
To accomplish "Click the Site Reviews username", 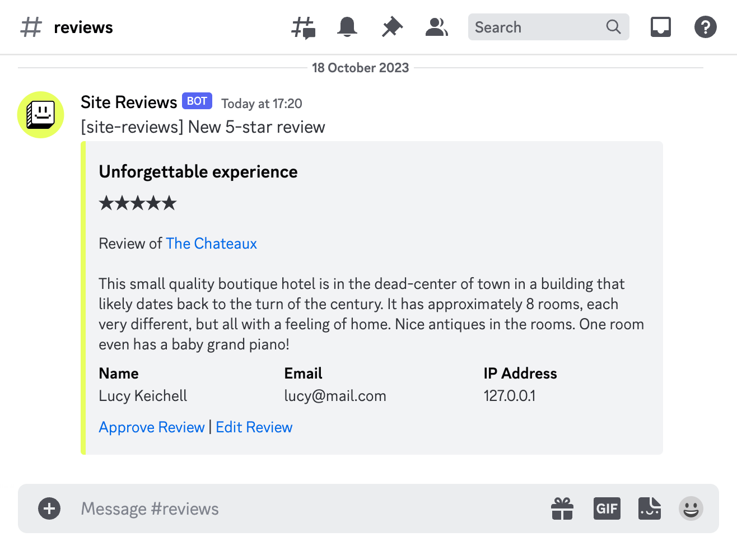I will click(129, 102).
